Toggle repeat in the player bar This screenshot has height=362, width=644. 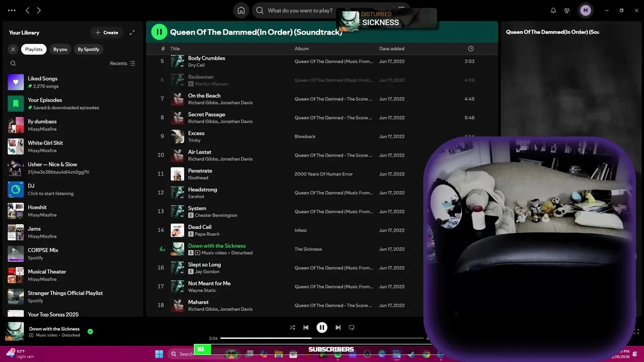click(352, 327)
